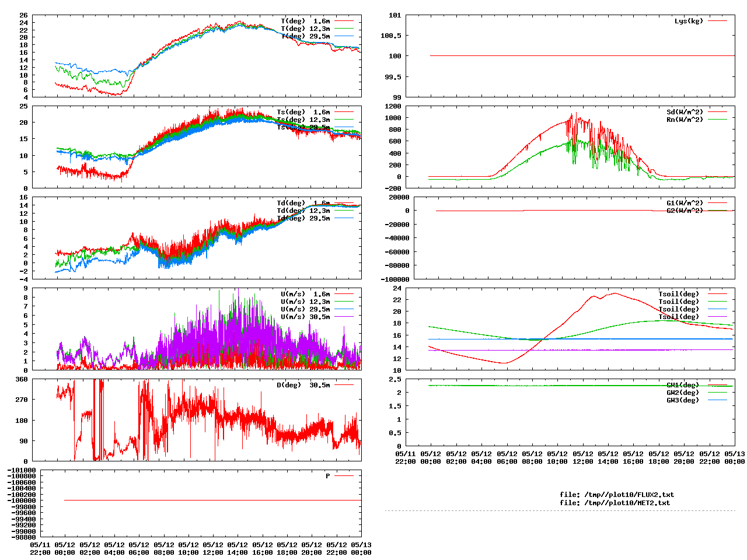Click the '-101000' y-axis tick of pressure plot
747x560 pixels.
22,470
